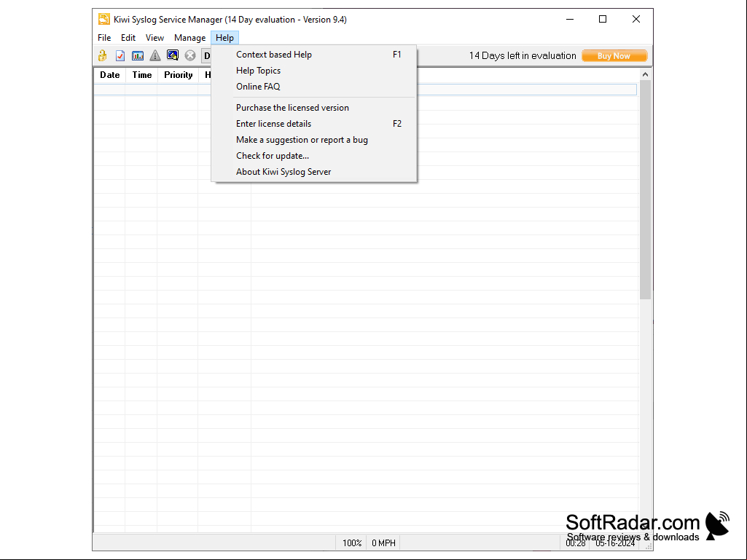This screenshot has width=747, height=560.
Task: Open the statistics bar chart icon
Action: click(x=138, y=56)
